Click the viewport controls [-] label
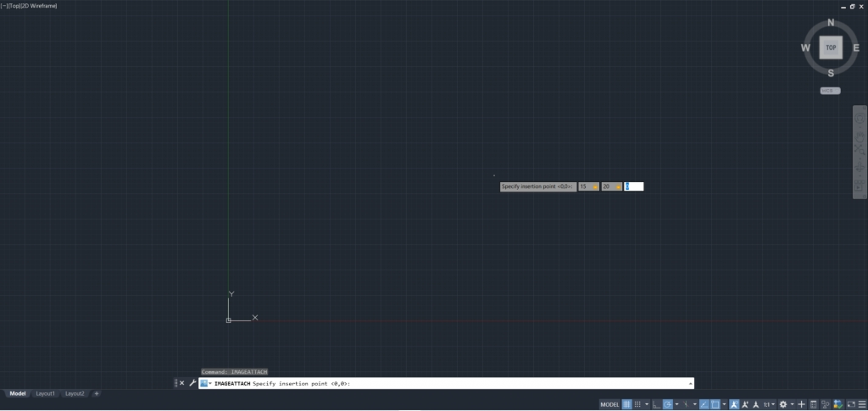The height and width of the screenshot is (411, 868). pyautogui.click(x=3, y=6)
